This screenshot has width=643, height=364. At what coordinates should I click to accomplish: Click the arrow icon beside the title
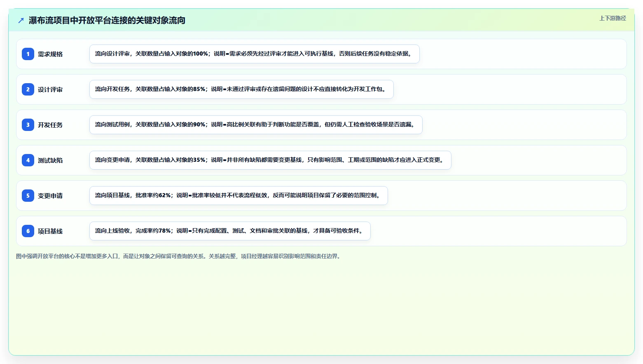(x=21, y=21)
